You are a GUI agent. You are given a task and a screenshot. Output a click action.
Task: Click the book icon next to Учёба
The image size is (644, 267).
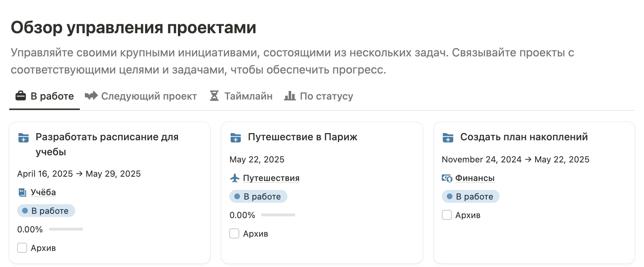(x=22, y=192)
